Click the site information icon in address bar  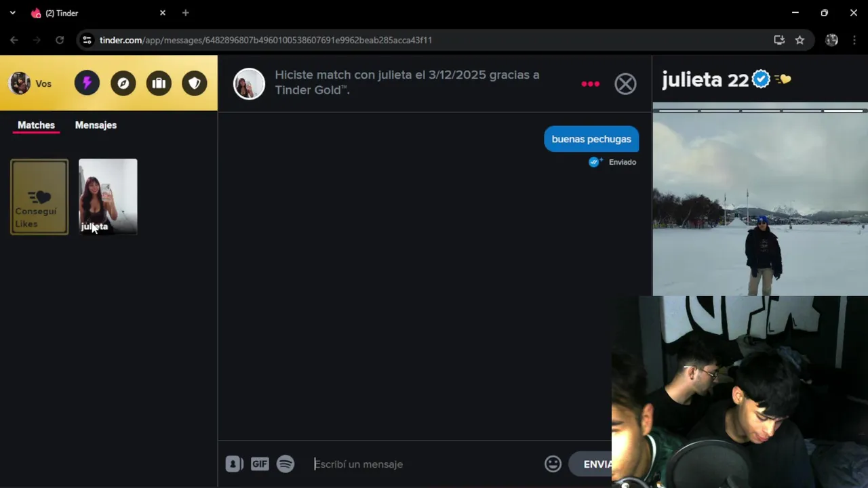pyautogui.click(x=87, y=40)
